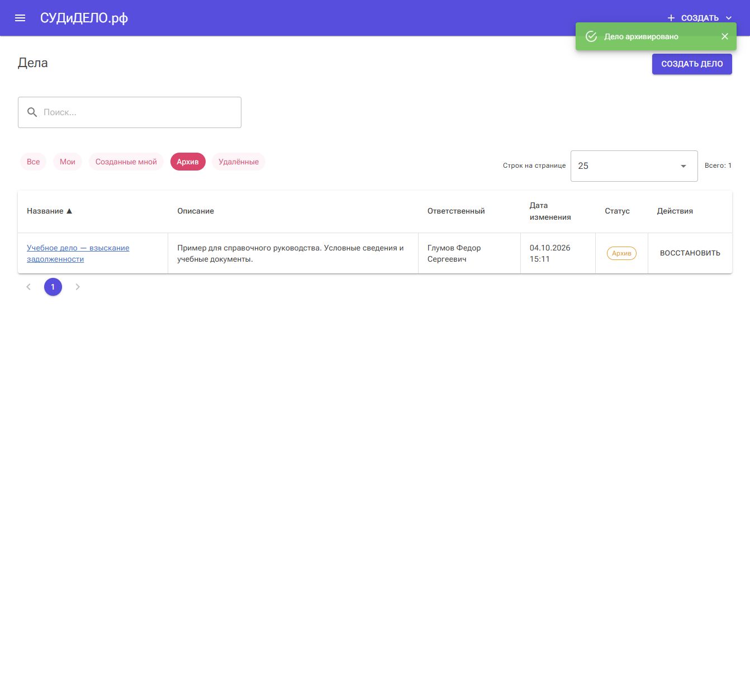The width and height of the screenshot is (750, 700).
Task: Click the Архив status badge in the row
Action: [x=621, y=253]
